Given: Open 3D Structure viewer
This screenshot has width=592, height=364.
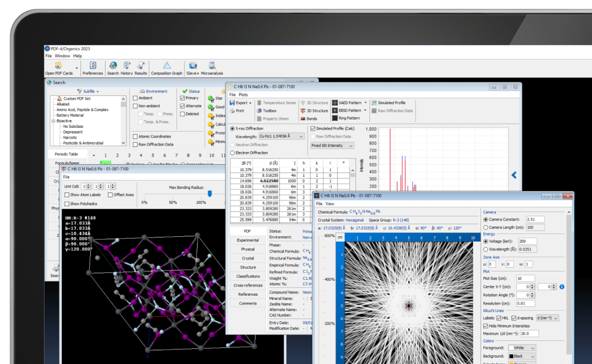Looking at the screenshot, I should [x=314, y=111].
